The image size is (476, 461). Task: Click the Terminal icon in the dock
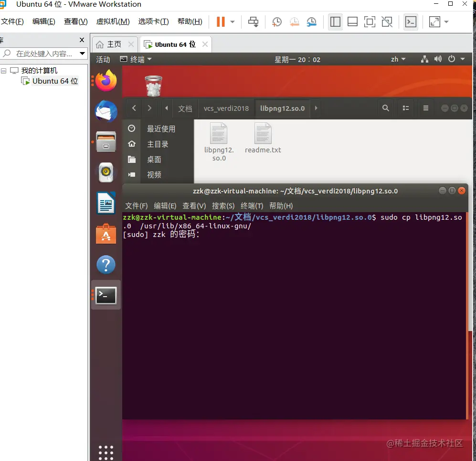pos(106,295)
